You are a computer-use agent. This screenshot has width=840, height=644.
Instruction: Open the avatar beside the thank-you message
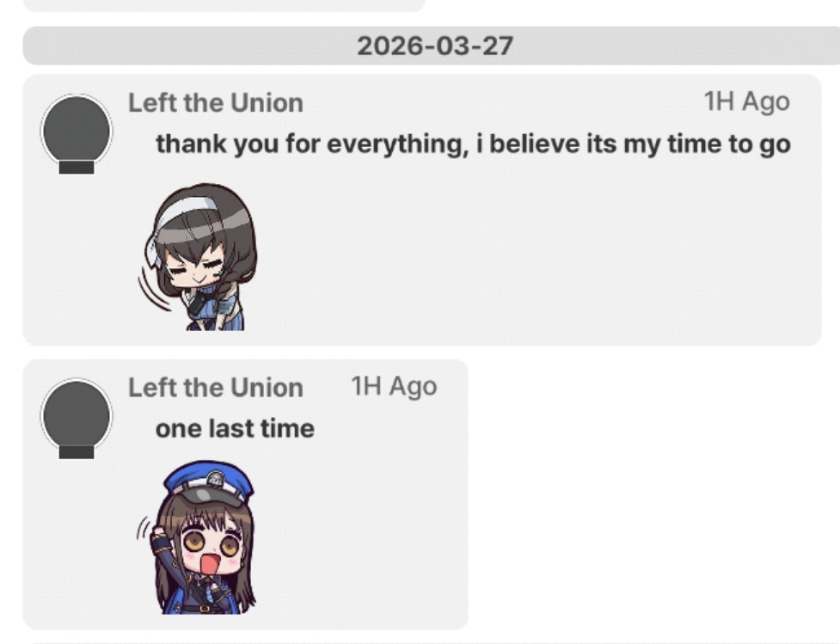[x=77, y=133]
